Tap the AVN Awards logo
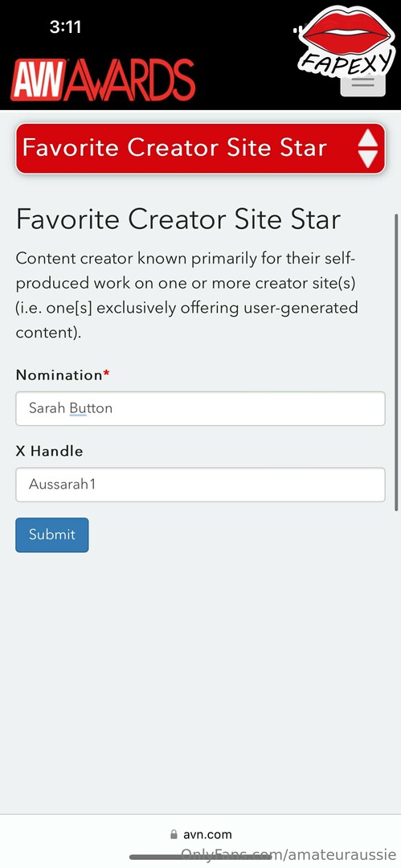 (103, 80)
